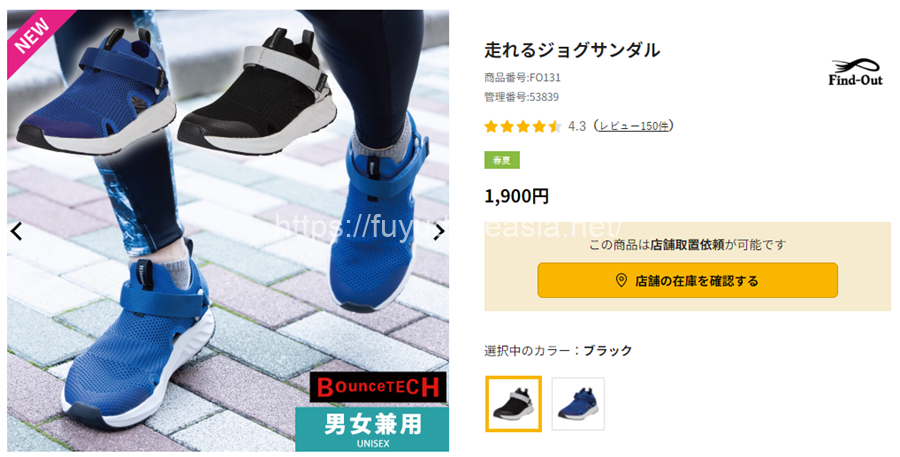Open the レビュー150件 reviews link

[x=634, y=126]
